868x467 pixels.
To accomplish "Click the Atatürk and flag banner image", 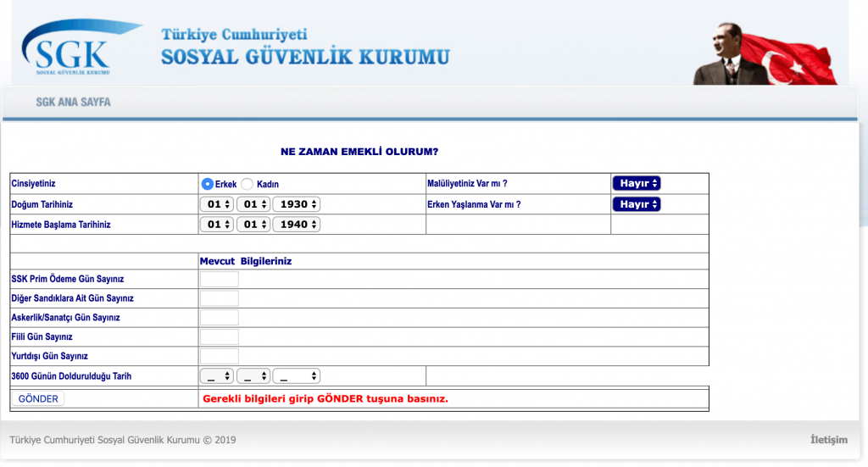I will [x=765, y=53].
